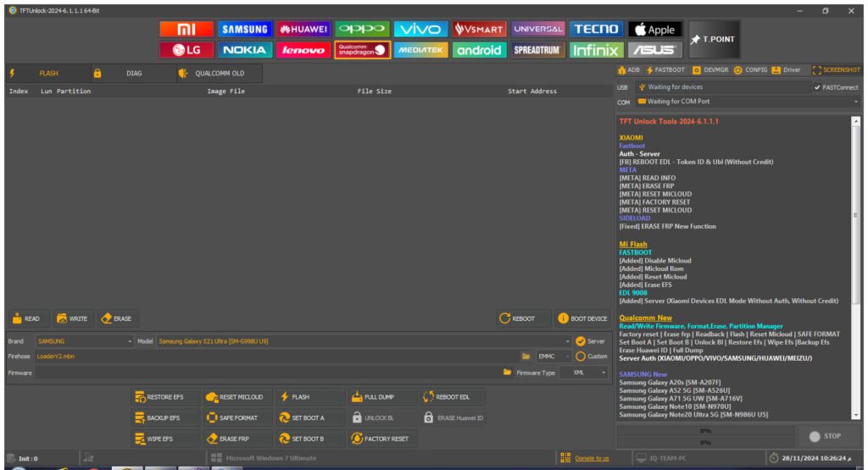Viewport: 868px width, 470px height.
Task: Open the EMMC storage type dropdown
Action: pos(554,357)
